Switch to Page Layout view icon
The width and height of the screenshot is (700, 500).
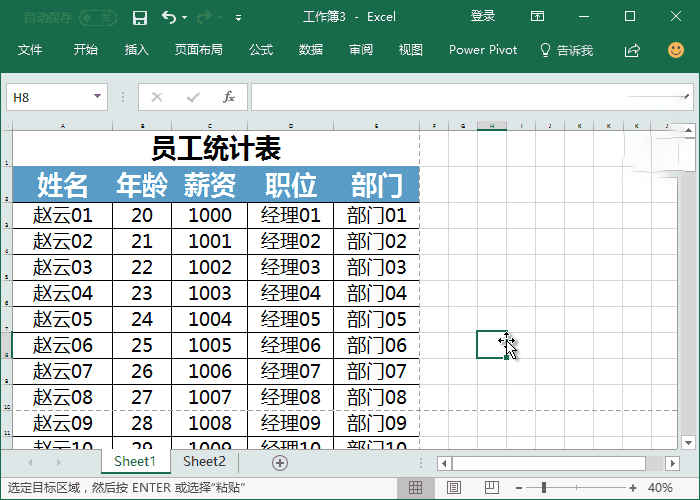click(454, 488)
